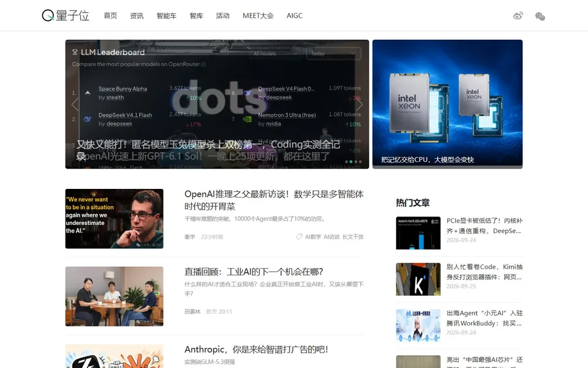
Task: Click the 热门文章 section heading
Action: click(412, 203)
